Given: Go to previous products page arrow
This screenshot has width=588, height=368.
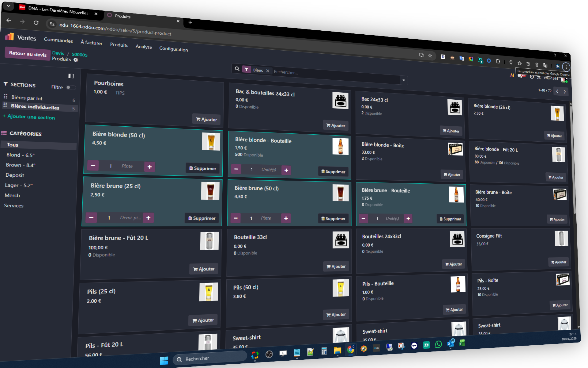Looking at the screenshot, I should point(557,91).
